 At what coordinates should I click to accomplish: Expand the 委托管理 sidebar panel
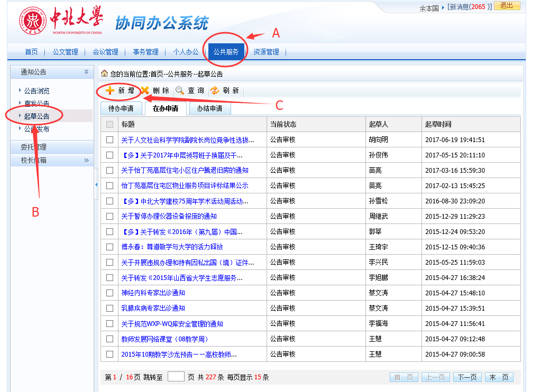coord(51,147)
